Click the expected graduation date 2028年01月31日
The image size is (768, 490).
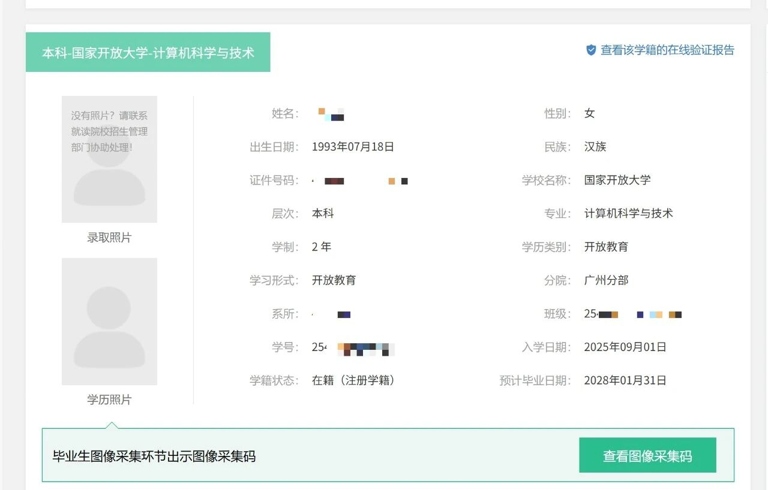[625, 380]
